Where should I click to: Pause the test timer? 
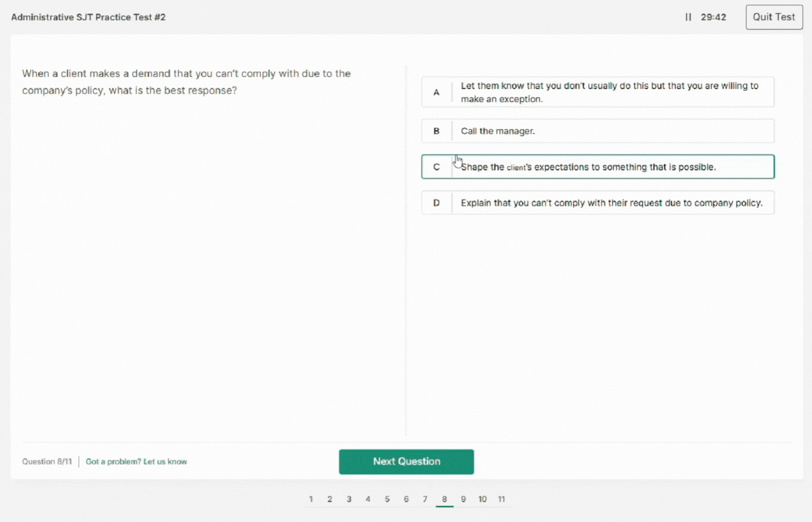[x=688, y=17]
